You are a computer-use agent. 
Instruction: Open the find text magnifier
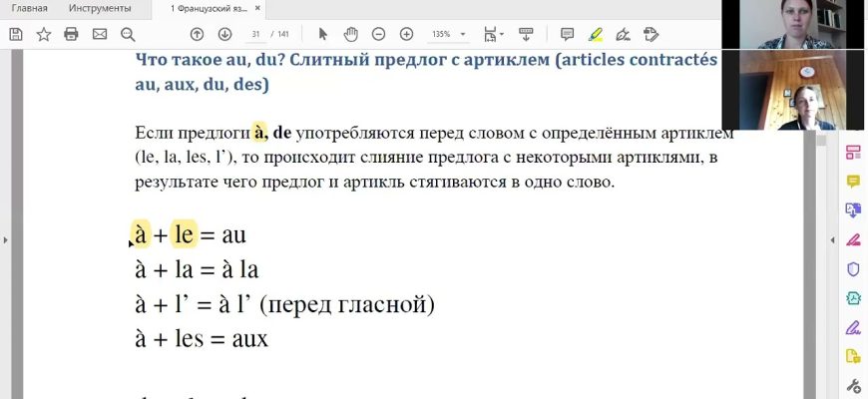[127, 34]
